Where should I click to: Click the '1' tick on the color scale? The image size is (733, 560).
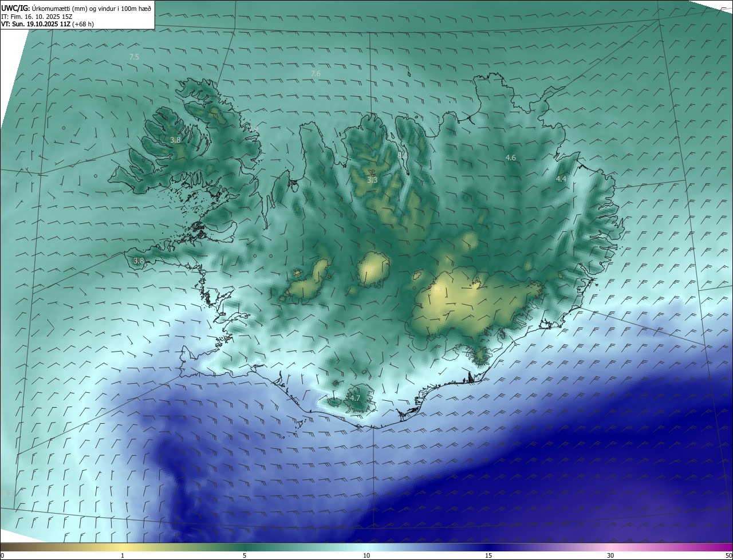click(123, 555)
